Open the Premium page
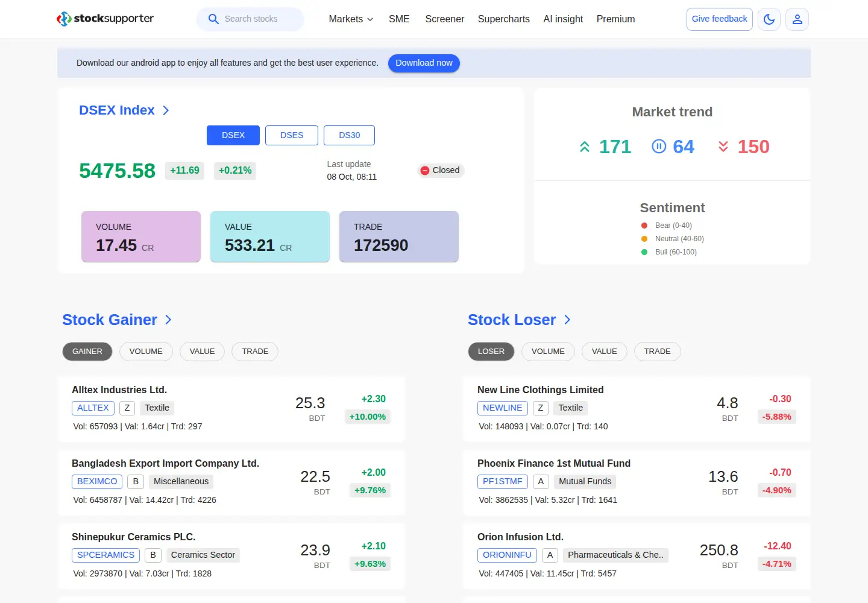This screenshot has height=603, width=868. click(x=615, y=19)
